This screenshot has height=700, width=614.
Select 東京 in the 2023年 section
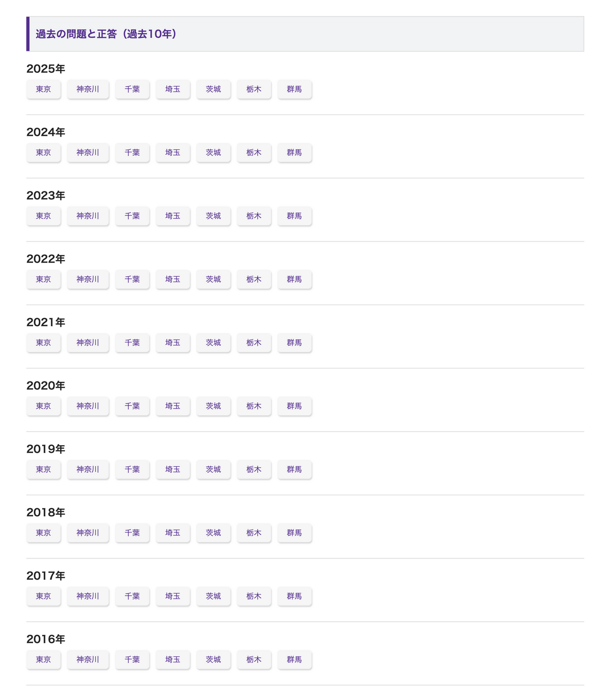click(43, 216)
